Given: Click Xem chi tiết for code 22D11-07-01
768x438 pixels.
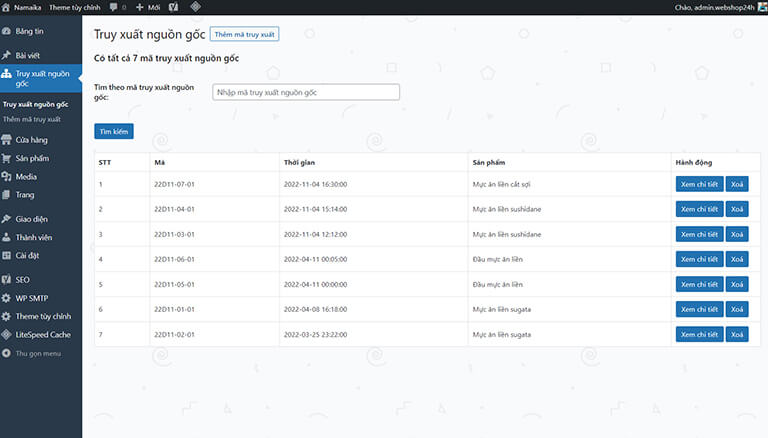Looking at the screenshot, I should coord(698,184).
